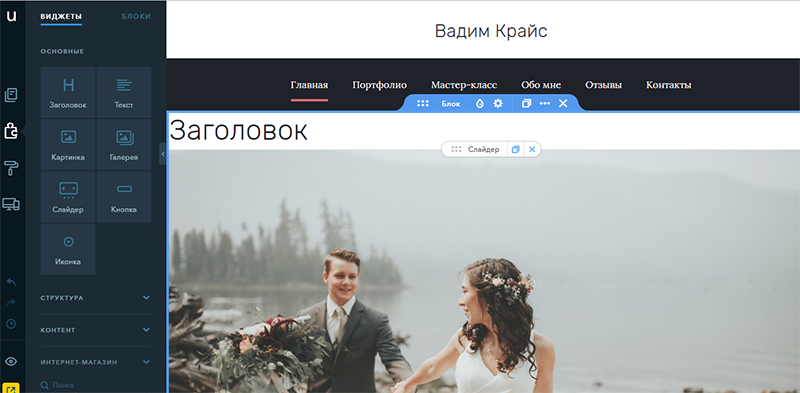Switch to the Блоки tab
Viewport: 800px width, 393px height.
(136, 16)
